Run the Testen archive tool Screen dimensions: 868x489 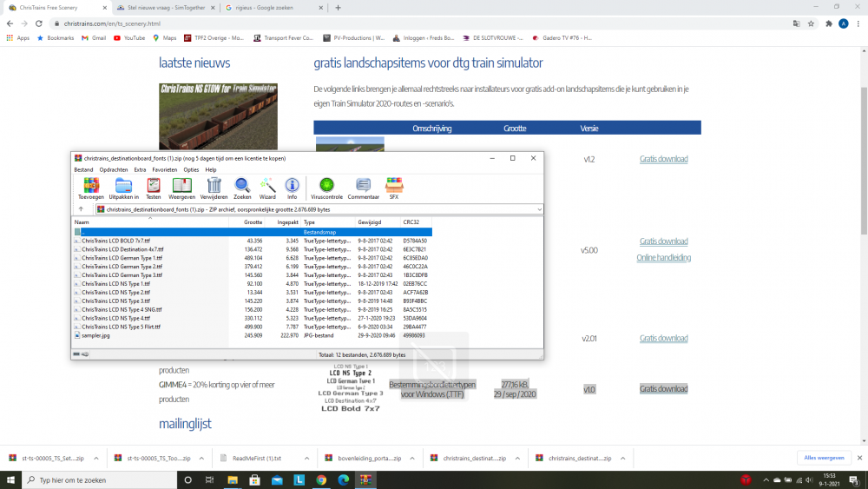(154, 186)
